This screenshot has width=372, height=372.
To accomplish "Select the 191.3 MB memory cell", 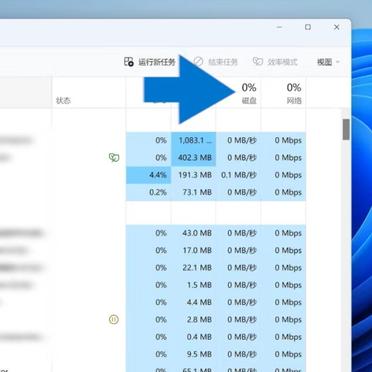I will tap(193, 175).
